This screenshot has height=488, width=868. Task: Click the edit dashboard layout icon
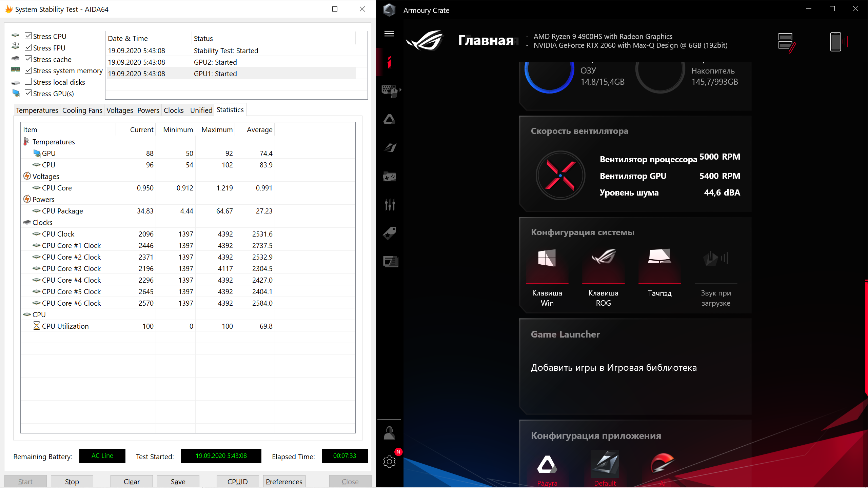pyautogui.click(x=787, y=43)
